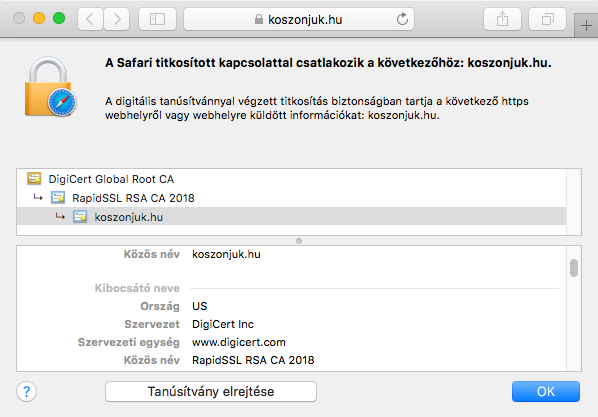Click the paragraph beginning A digitális tanúsítvánnyal

(x=317, y=108)
